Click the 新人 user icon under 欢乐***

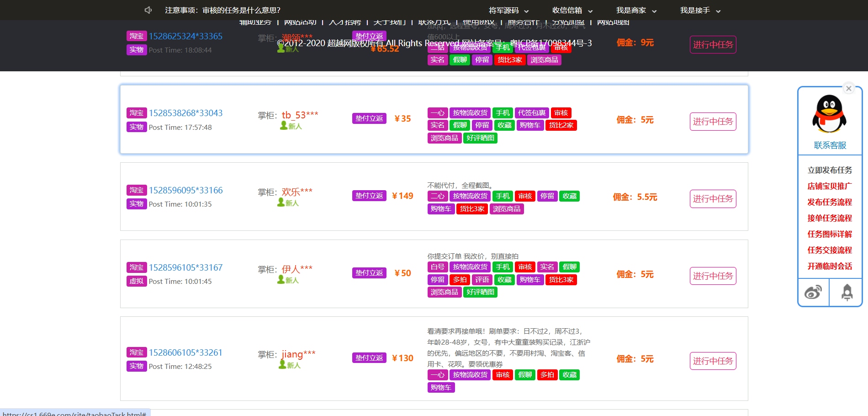288,203
